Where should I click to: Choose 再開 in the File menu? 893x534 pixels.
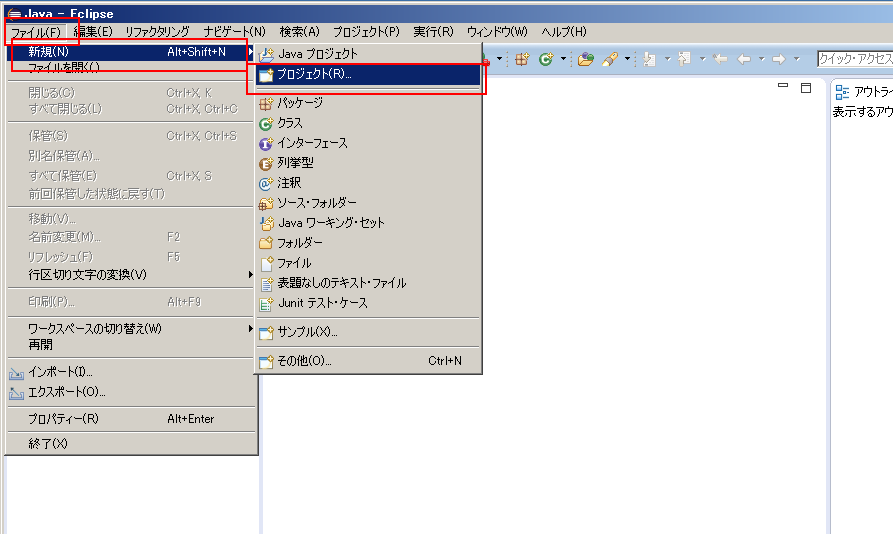131,345
